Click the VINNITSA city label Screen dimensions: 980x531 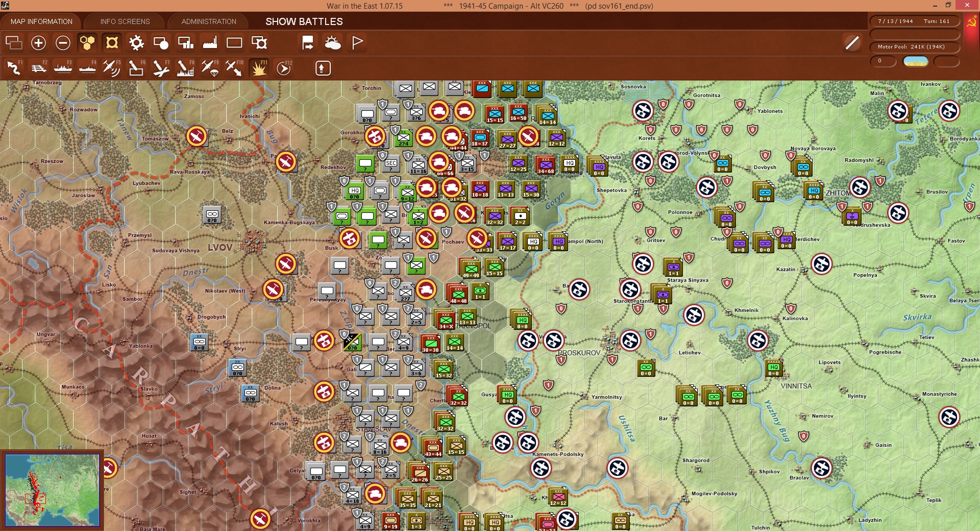pyautogui.click(x=796, y=386)
